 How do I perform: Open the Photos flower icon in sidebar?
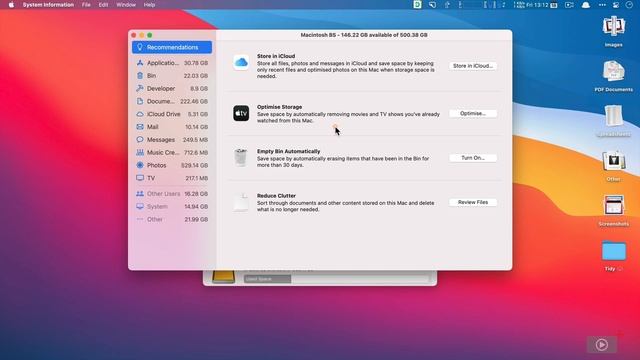[140, 165]
